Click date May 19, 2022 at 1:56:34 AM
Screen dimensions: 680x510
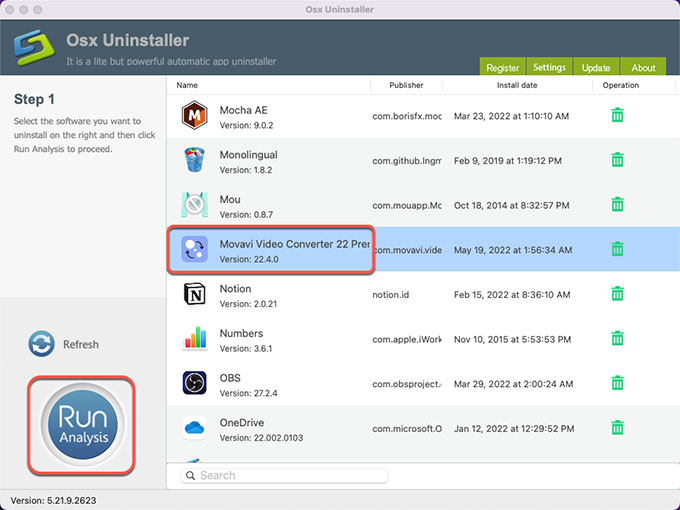513,250
